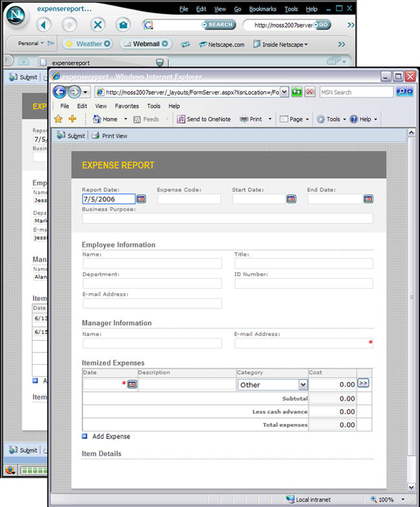Click the Netscape.com bookmark link
Screen dimensions: 420x507
tap(222, 45)
